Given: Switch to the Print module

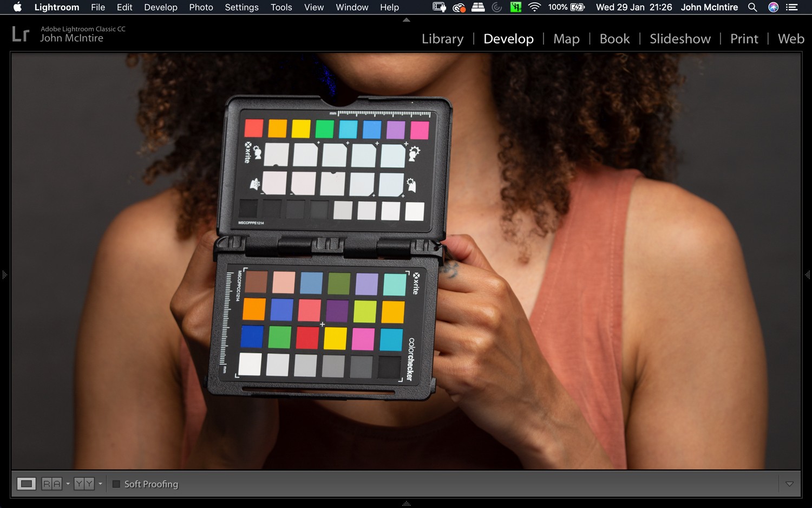Looking at the screenshot, I should (744, 38).
